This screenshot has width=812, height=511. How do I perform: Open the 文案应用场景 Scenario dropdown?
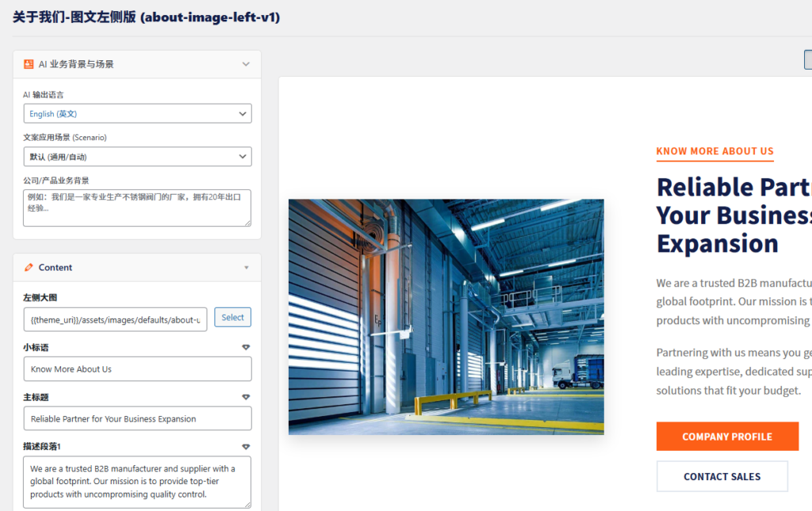click(137, 157)
